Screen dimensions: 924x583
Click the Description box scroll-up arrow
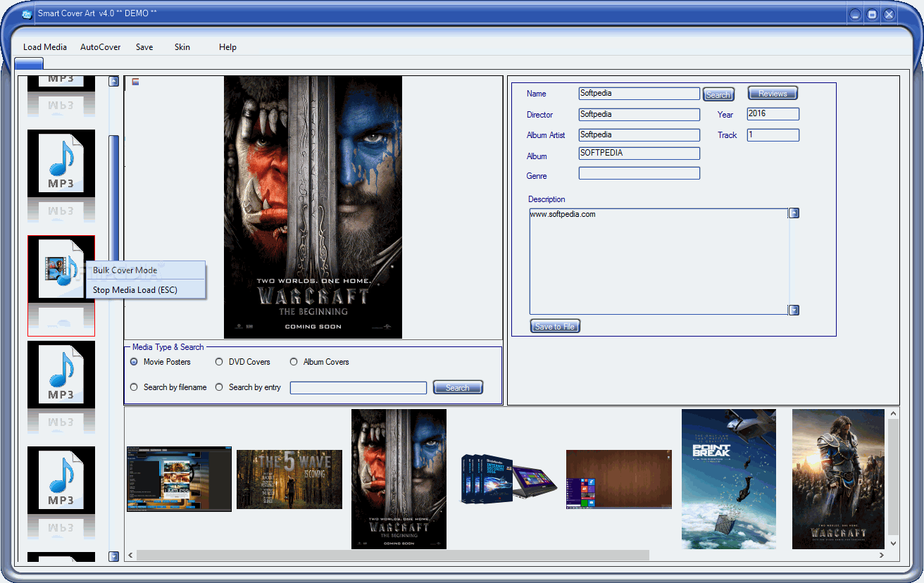pos(794,213)
